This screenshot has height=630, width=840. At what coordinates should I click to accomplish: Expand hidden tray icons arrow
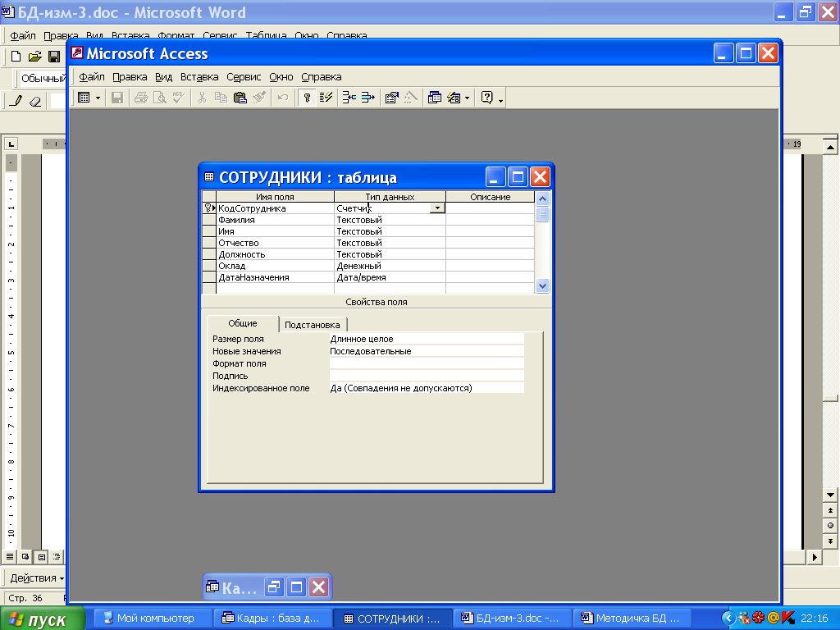(x=728, y=619)
